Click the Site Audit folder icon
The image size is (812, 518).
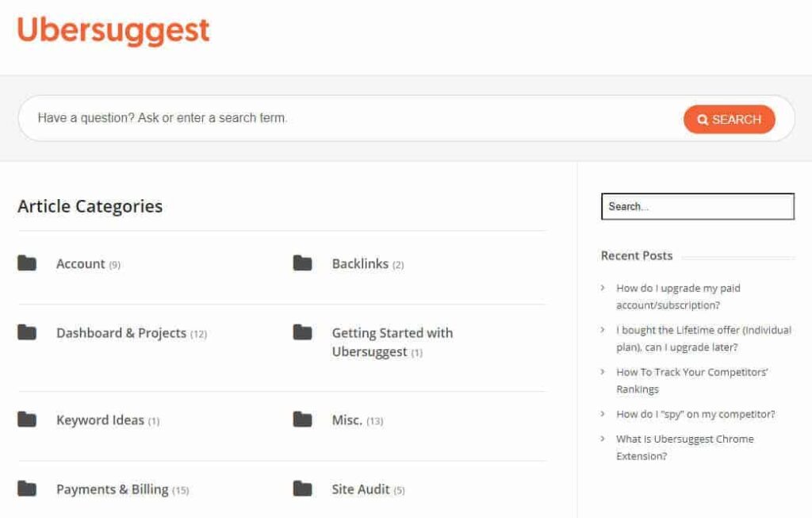pyautogui.click(x=302, y=489)
